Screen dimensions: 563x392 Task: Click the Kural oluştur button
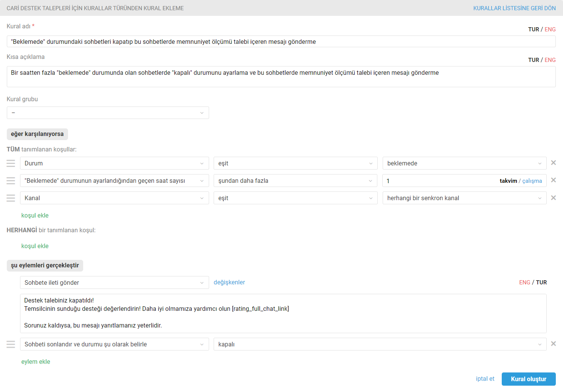[x=529, y=379]
